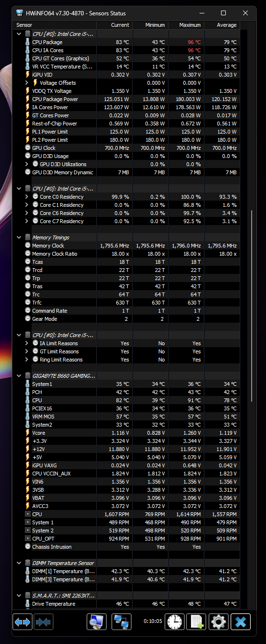Reset values using the clock icon

(x=175, y=621)
